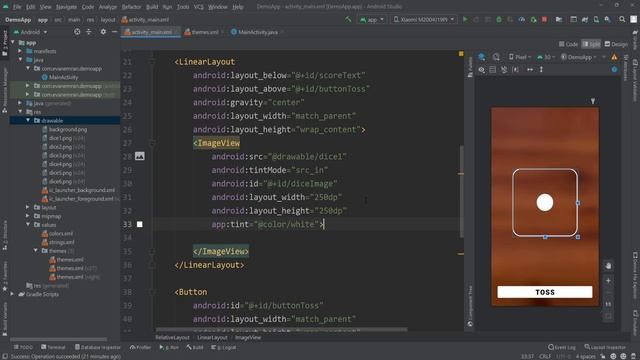
Task: Select the activity_main.xml editor tab
Action: click(151, 32)
